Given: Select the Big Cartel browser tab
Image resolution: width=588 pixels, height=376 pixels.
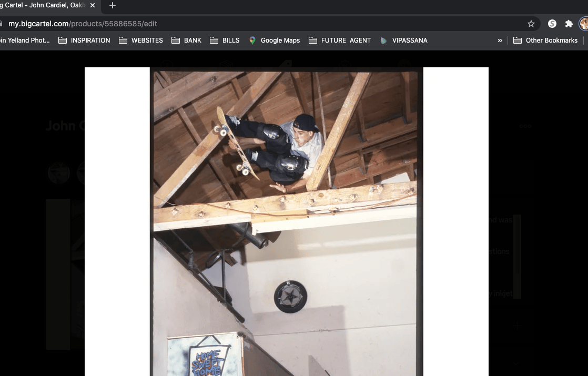Looking at the screenshot, I should click(42, 6).
